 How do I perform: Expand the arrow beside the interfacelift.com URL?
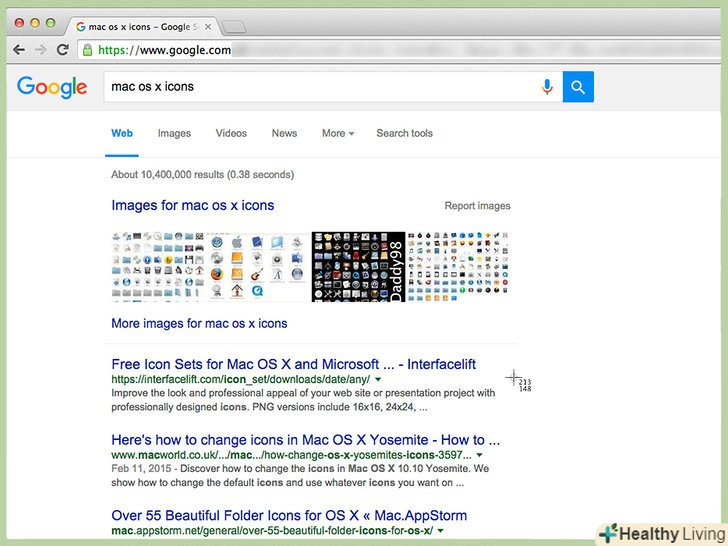[378, 380]
